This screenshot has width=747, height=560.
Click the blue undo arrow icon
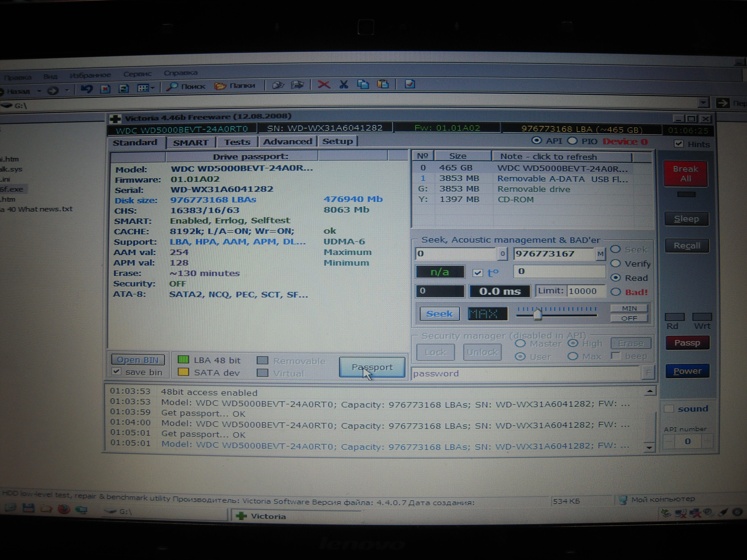pyautogui.click(x=87, y=89)
